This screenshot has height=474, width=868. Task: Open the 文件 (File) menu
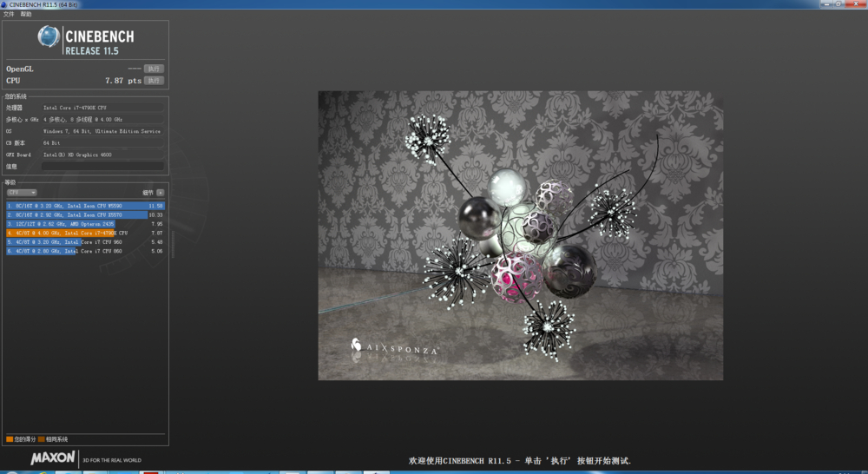[9, 15]
